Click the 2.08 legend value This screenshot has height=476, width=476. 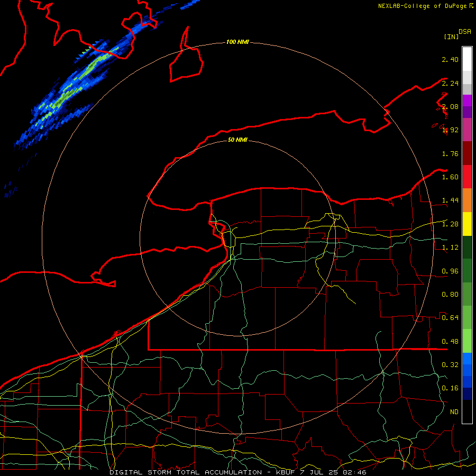(450, 106)
